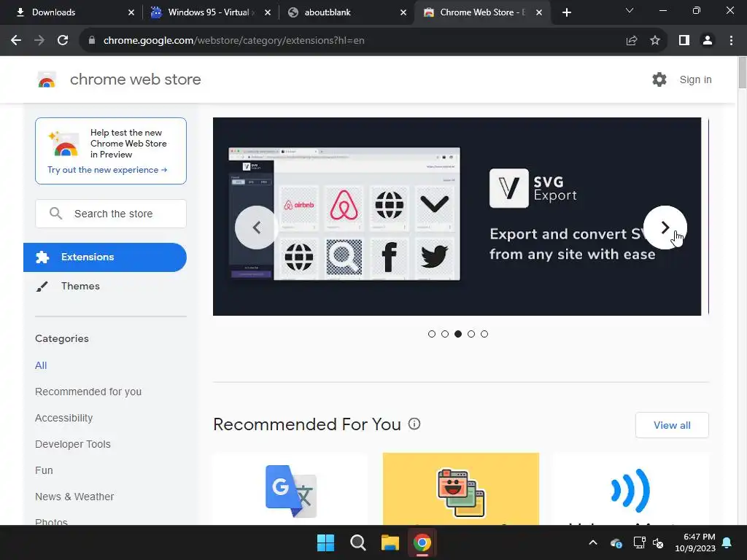Open Chrome's three-dot menu
Image resolution: width=747 pixels, height=560 pixels.
point(731,41)
